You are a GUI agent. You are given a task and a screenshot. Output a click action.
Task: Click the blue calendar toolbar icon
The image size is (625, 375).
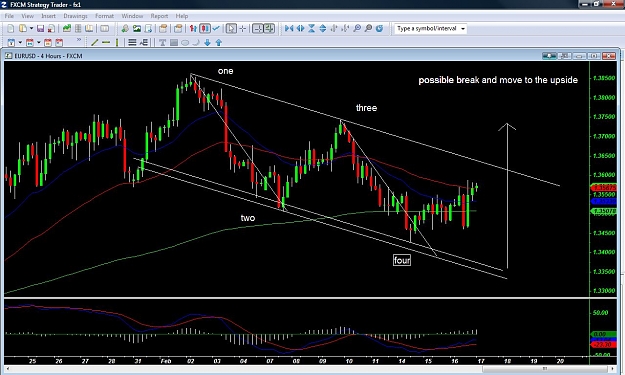tap(12, 42)
